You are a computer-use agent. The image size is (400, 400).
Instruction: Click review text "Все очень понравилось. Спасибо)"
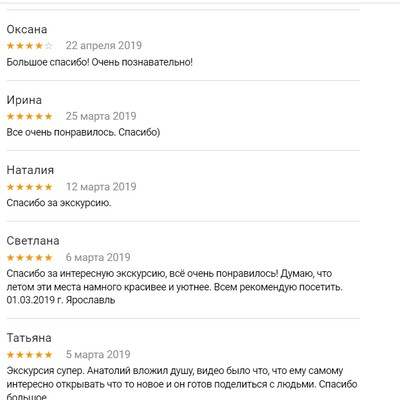(x=83, y=133)
